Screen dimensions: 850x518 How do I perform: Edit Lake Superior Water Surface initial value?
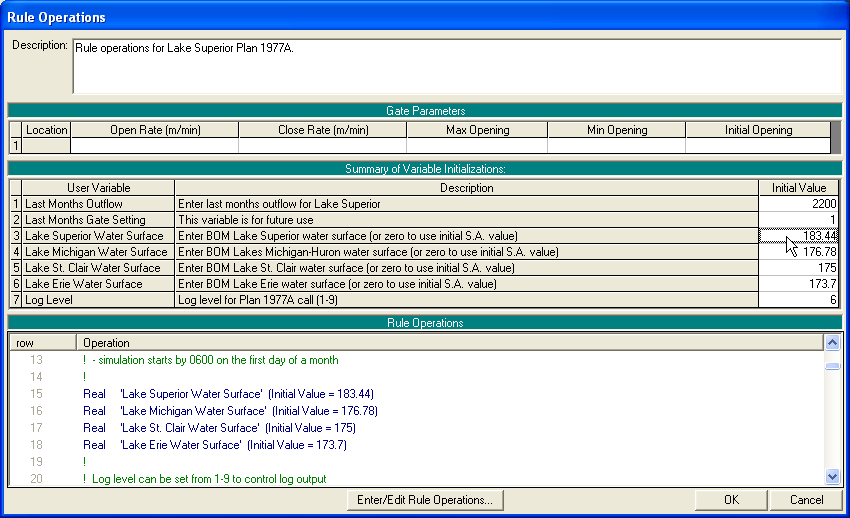[799, 236]
